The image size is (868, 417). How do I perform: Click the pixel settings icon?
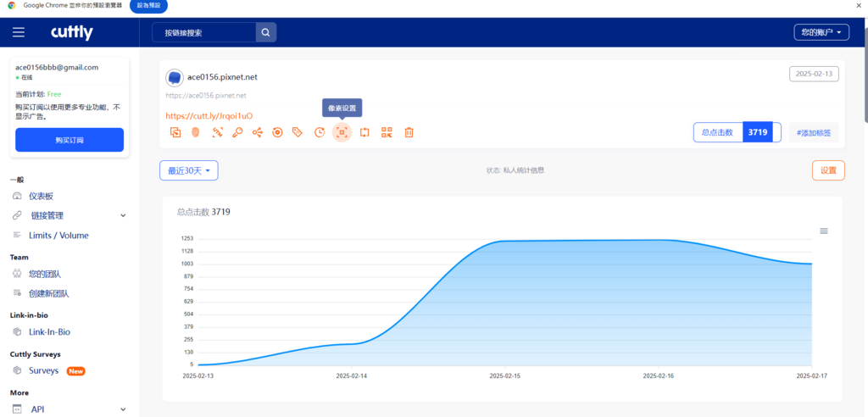point(342,132)
